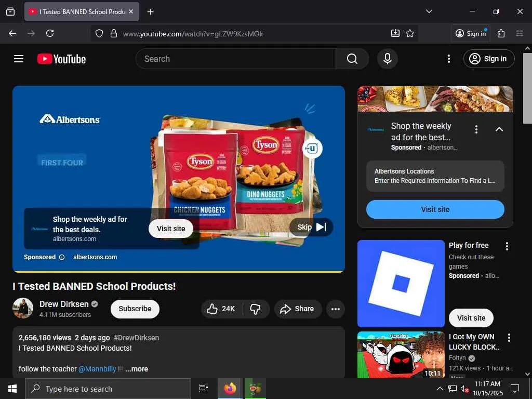Open @Mannbilly channel mention
532x399 pixels.
pyautogui.click(x=97, y=369)
